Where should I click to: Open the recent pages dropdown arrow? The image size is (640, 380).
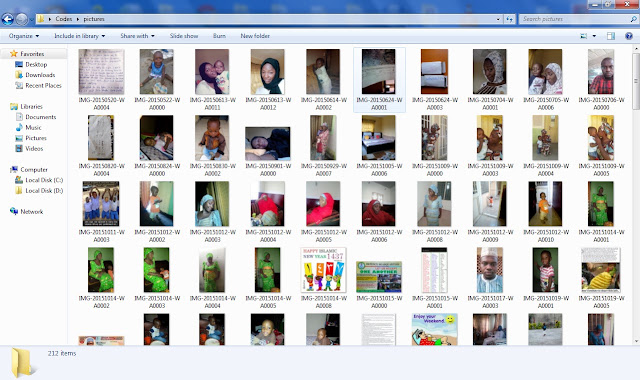(31, 19)
